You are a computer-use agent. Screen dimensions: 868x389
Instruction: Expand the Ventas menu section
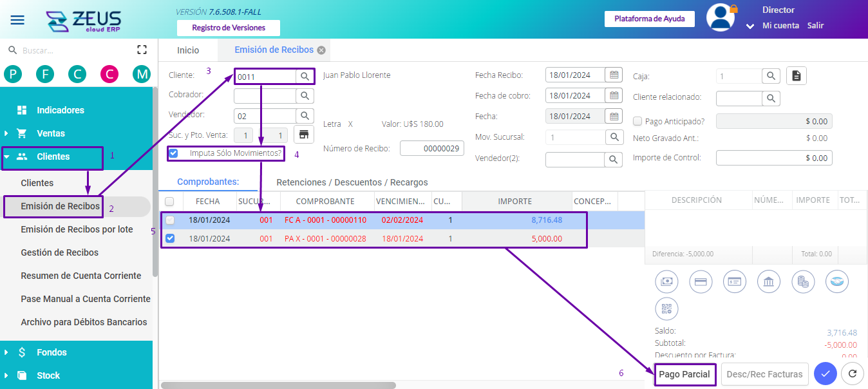[6, 133]
